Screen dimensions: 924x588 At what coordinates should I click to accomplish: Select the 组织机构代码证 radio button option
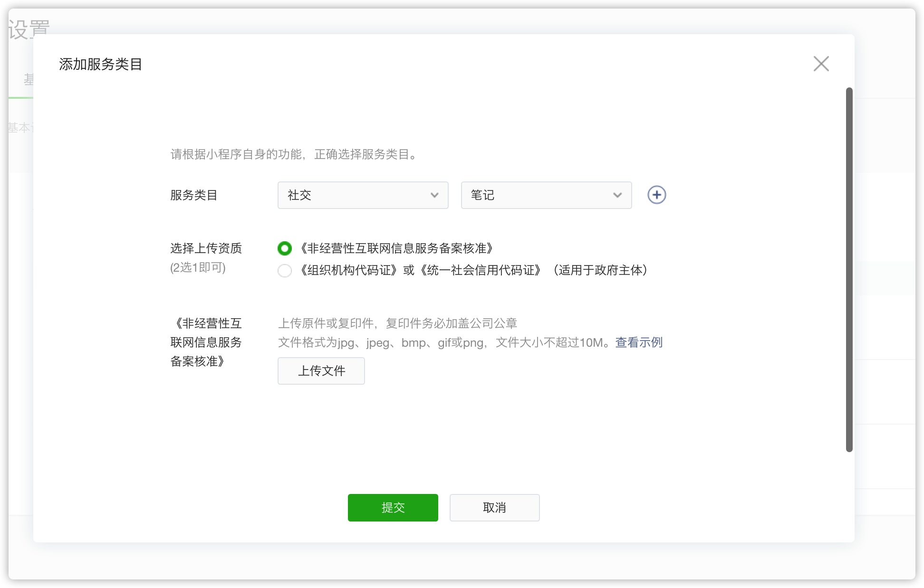coord(284,271)
